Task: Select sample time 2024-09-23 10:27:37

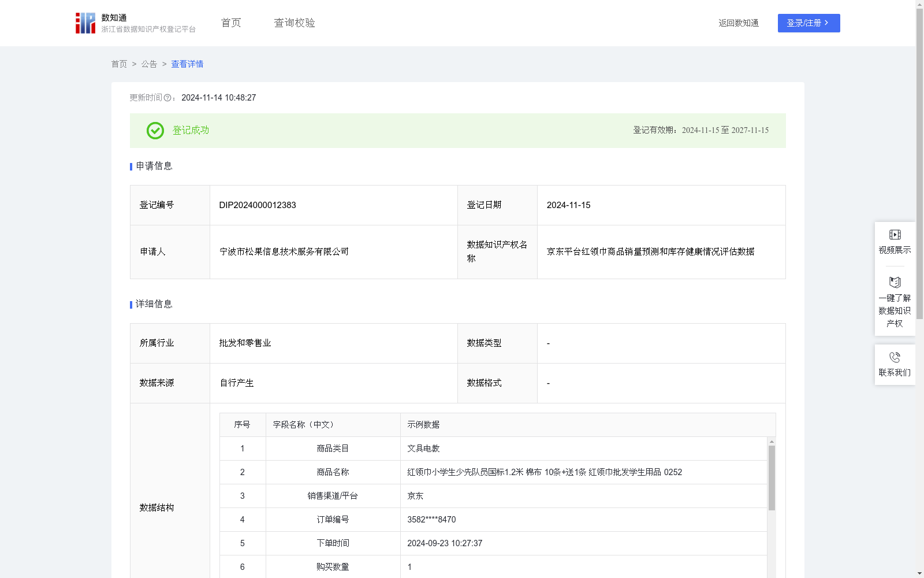Action: click(445, 543)
